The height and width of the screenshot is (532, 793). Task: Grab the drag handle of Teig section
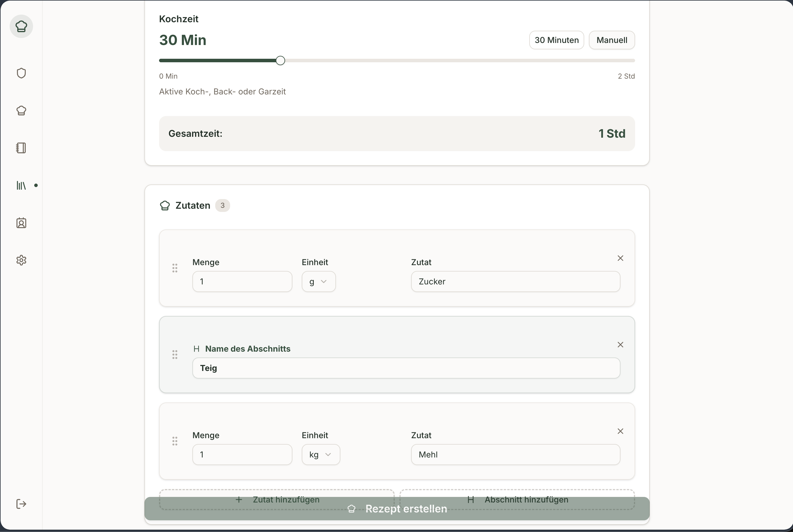[x=175, y=355]
